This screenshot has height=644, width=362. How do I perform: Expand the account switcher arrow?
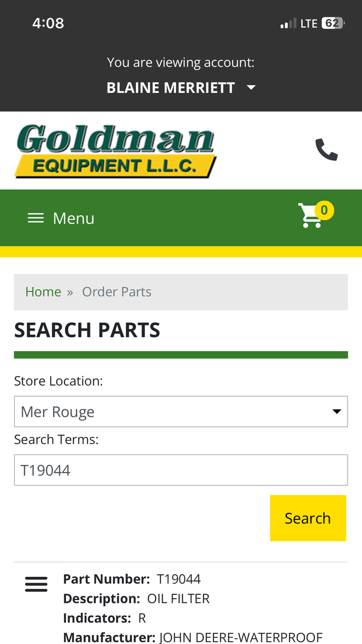point(251,87)
